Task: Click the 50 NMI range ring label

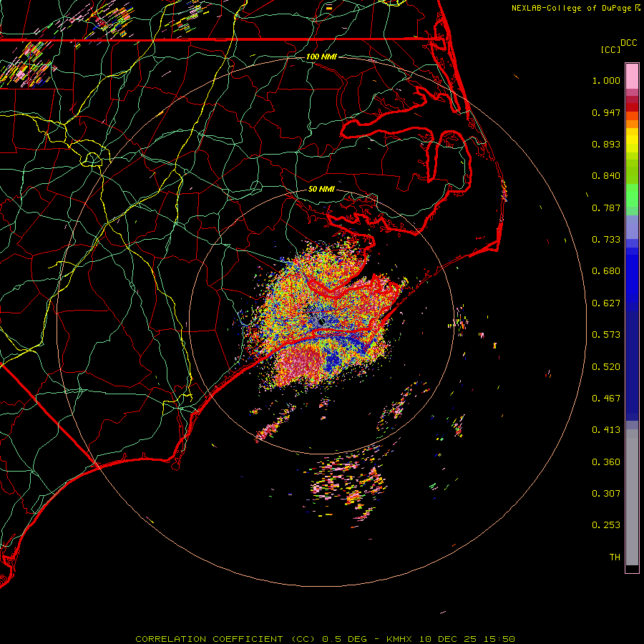Action: [x=321, y=189]
